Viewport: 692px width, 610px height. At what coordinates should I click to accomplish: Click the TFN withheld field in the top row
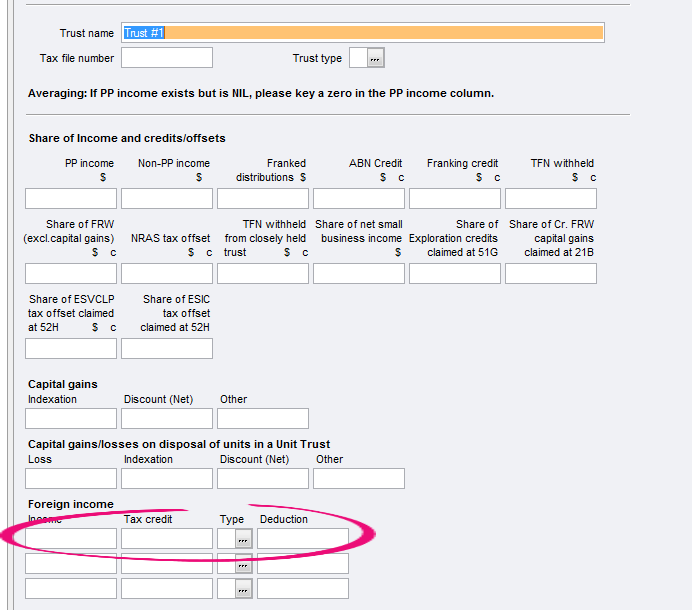(551, 198)
